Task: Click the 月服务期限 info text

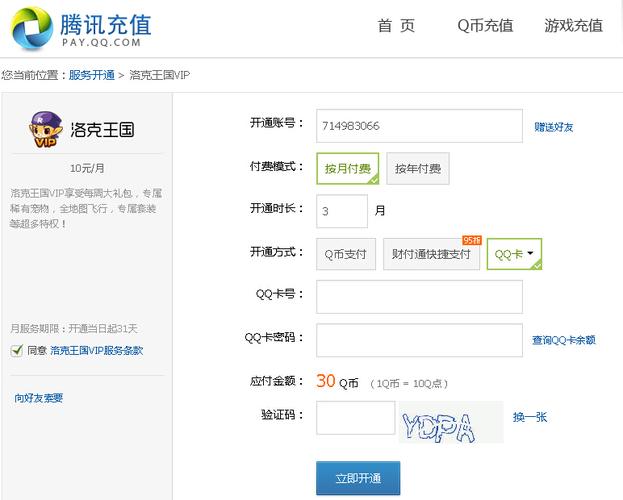Action: coord(74,329)
